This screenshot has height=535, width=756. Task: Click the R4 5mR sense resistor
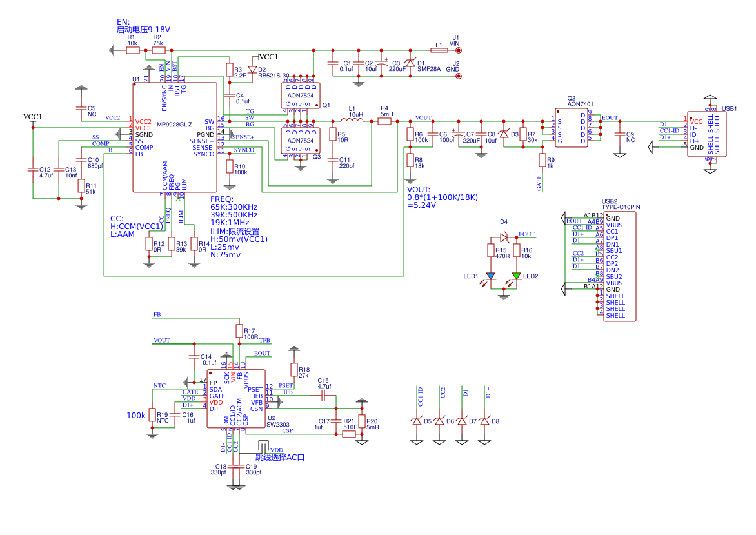384,121
